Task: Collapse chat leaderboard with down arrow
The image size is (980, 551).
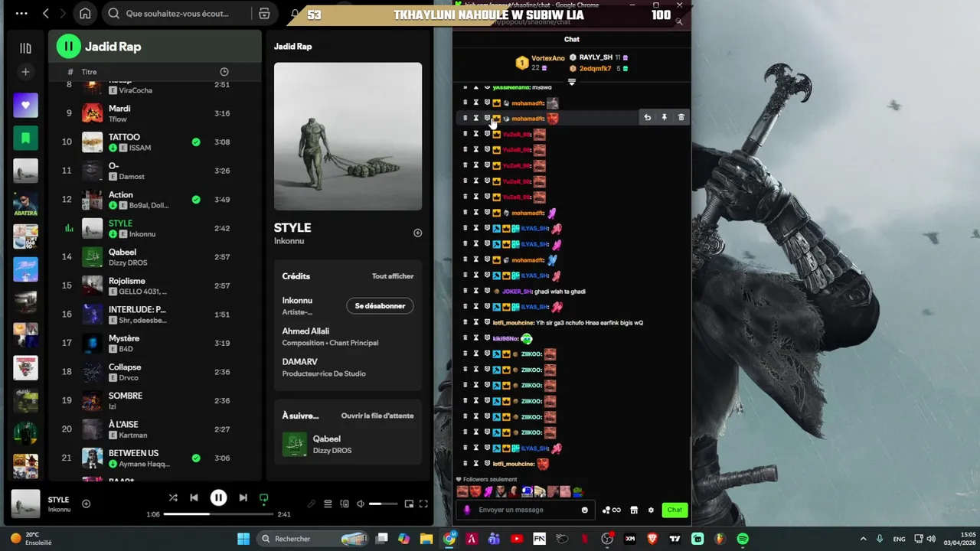Action: pyautogui.click(x=571, y=82)
